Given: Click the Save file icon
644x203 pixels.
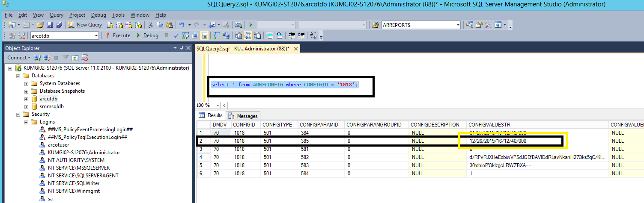Looking at the screenshot, I should (50, 25).
